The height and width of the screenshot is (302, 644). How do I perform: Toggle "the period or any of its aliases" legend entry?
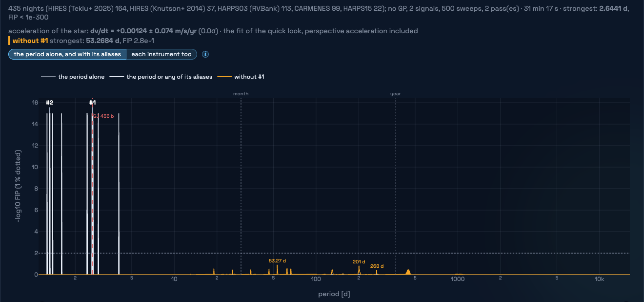[x=161, y=77]
